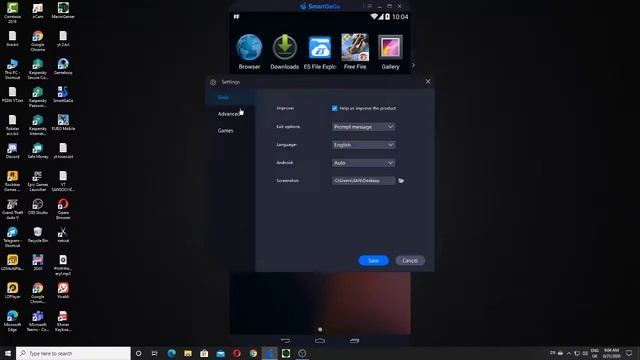Select the Camtasia 2018 desktop shortcut
Image resolution: width=640 pixels, height=360 pixels.
tap(13, 12)
